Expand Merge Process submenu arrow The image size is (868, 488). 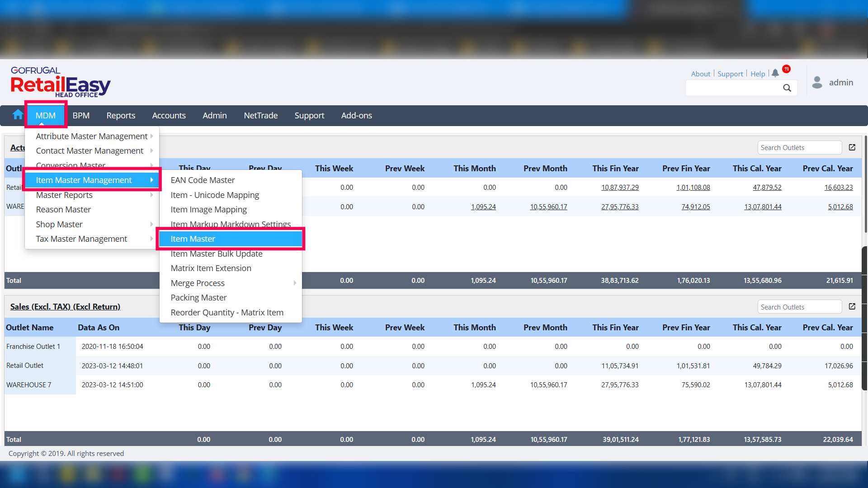295,283
